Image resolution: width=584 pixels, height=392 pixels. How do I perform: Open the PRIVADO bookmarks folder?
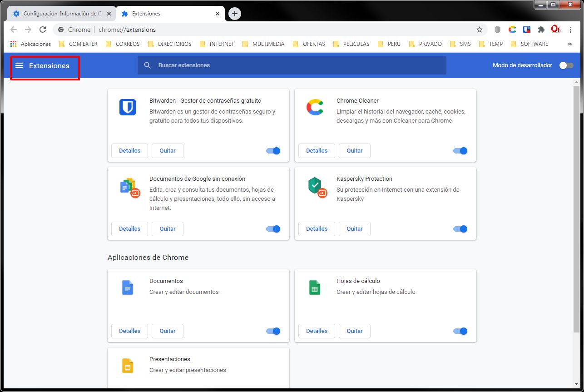[425, 44]
